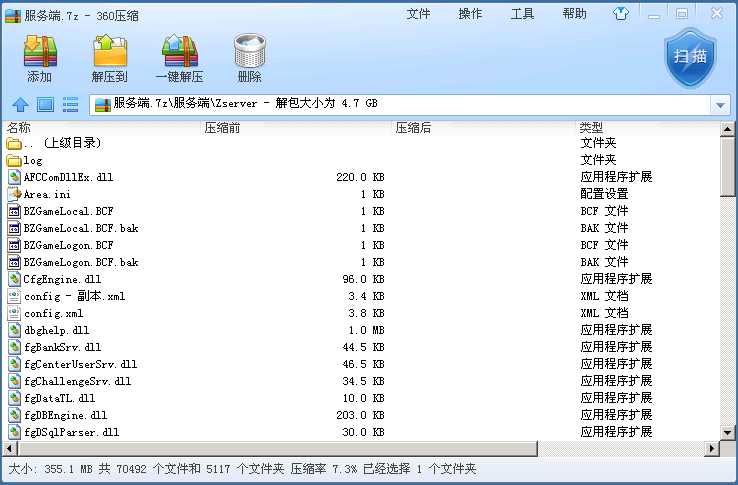Click 配置设置 type of Area.ini
The width and height of the screenshot is (738, 485).
pyautogui.click(x=604, y=194)
